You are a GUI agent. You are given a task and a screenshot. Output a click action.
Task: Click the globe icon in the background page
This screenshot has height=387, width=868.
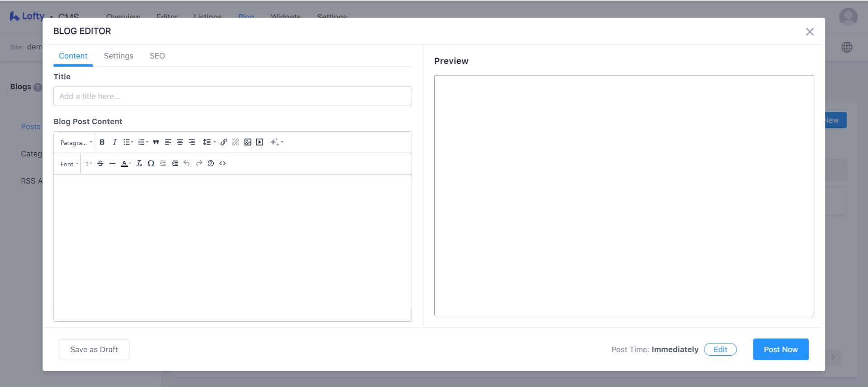click(847, 47)
